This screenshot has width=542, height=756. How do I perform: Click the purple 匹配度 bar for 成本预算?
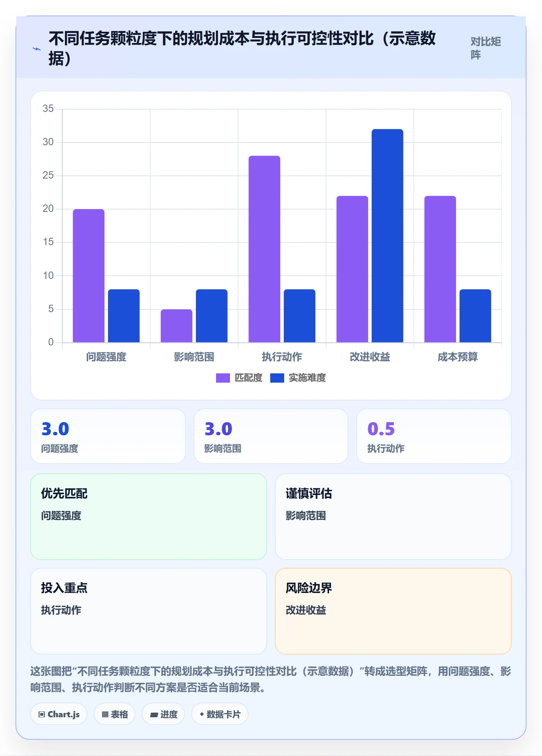click(440, 269)
